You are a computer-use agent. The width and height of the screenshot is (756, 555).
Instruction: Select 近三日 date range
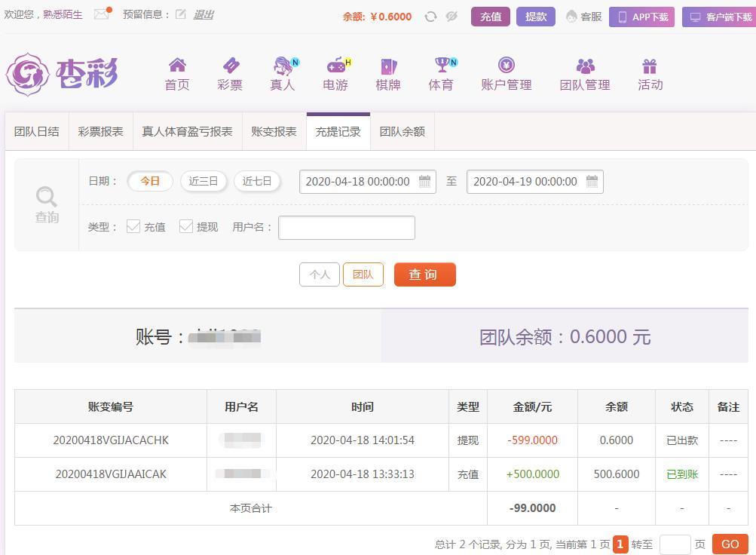pos(204,181)
